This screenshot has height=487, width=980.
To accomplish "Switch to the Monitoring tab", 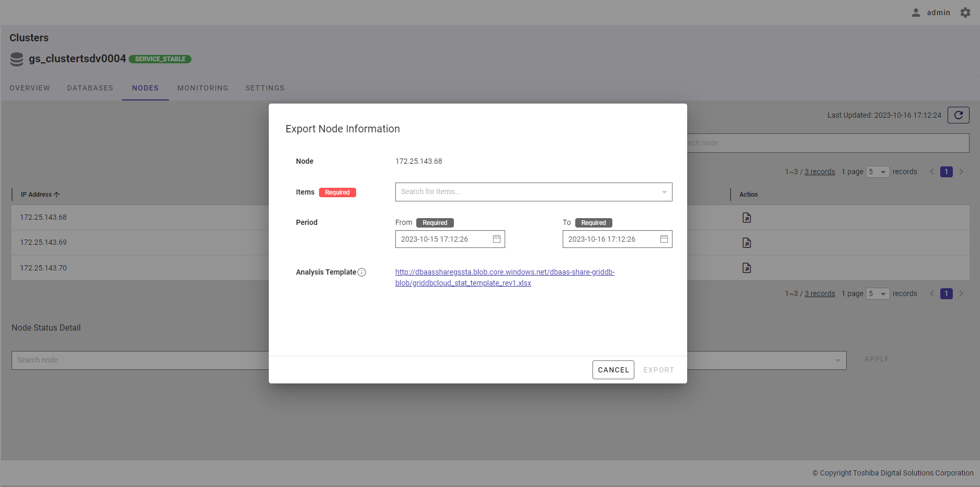I will coord(202,88).
